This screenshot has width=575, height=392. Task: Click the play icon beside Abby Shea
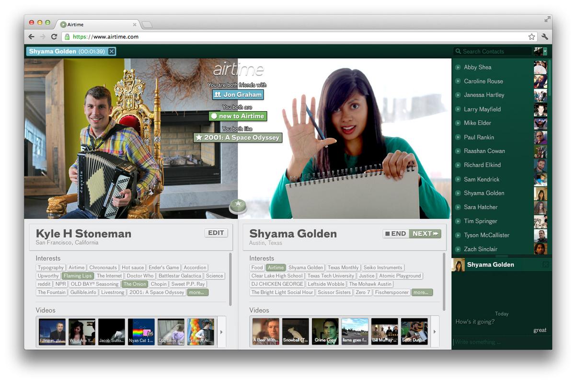[x=458, y=68]
